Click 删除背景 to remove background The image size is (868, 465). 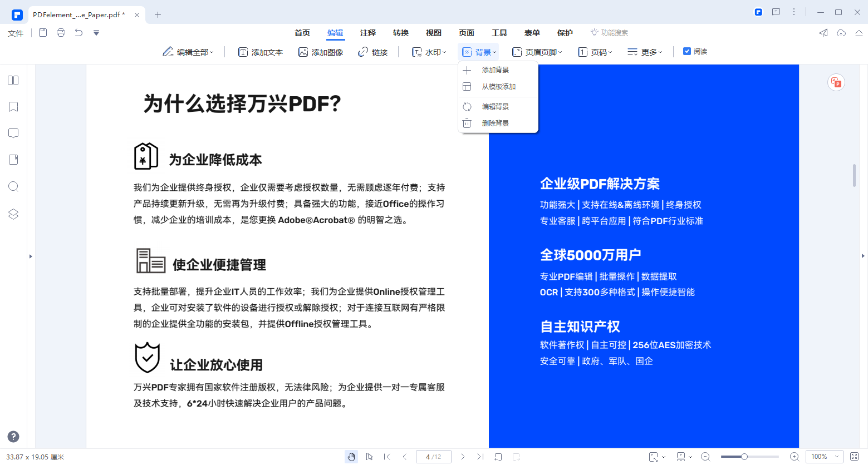[x=494, y=124]
